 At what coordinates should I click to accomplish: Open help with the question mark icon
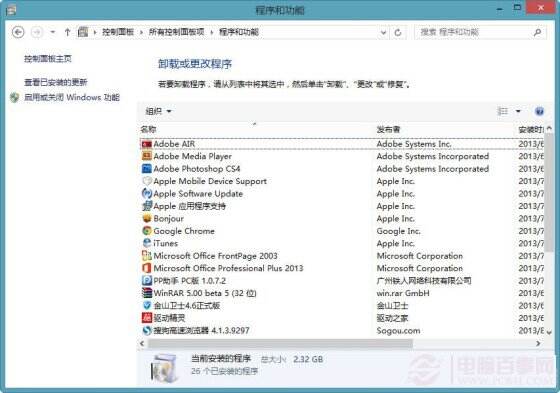coord(539,111)
